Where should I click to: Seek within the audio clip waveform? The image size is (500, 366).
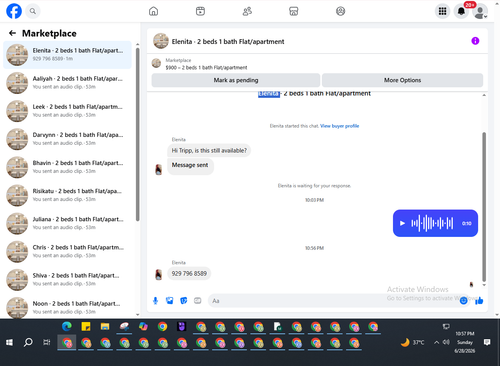[432, 223]
